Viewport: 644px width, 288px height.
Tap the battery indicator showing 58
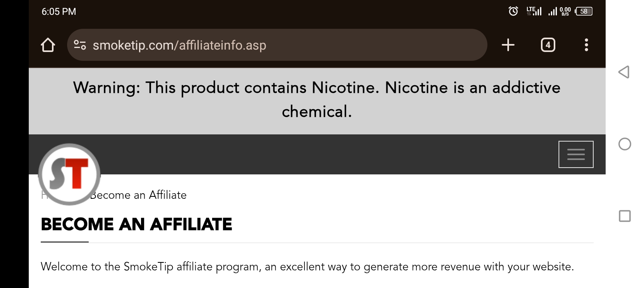tap(584, 11)
